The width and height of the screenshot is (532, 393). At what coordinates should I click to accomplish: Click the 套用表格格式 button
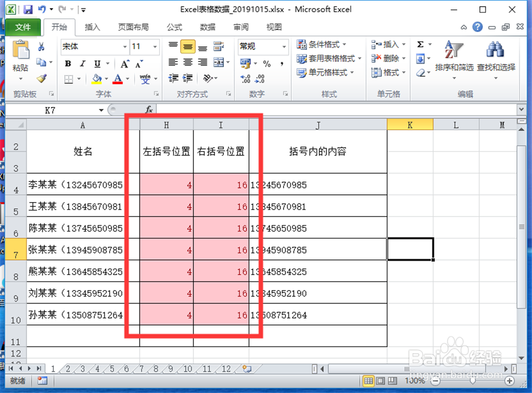point(324,58)
